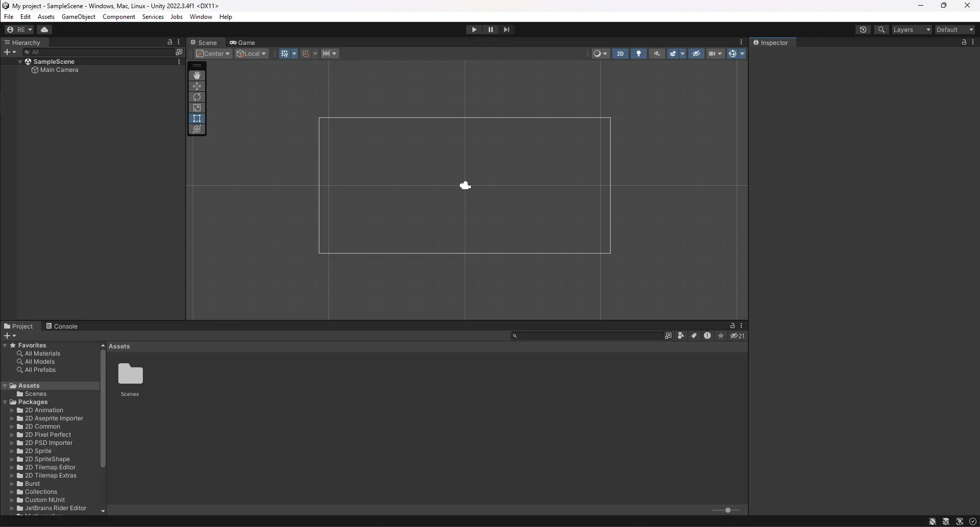The height and width of the screenshot is (527, 980).
Task: Open the Component menu
Action: click(x=119, y=17)
